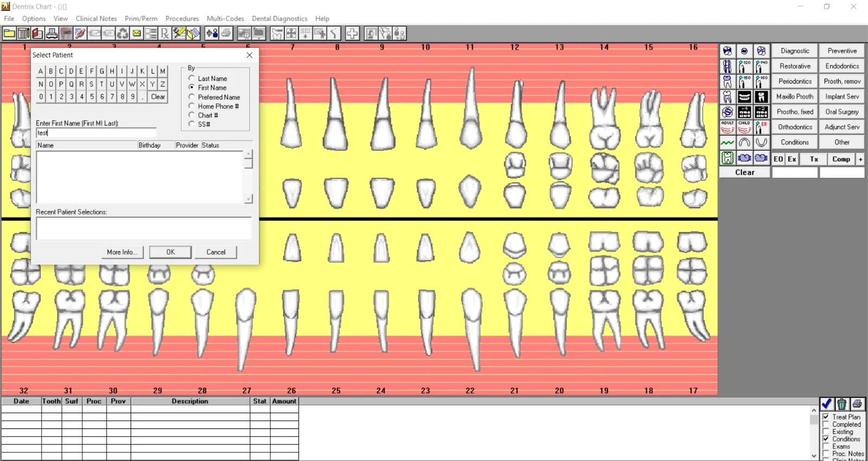Screen dimensions: 868x461
Task: Click the bold Clear button under procedure icons
Action: click(x=744, y=172)
